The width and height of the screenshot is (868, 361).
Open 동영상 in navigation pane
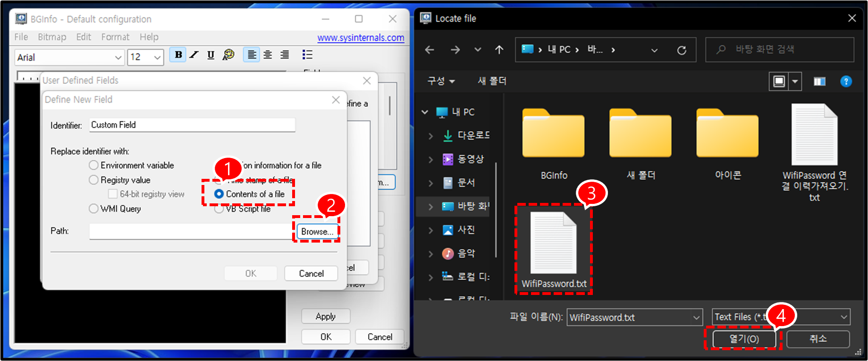[463, 159]
